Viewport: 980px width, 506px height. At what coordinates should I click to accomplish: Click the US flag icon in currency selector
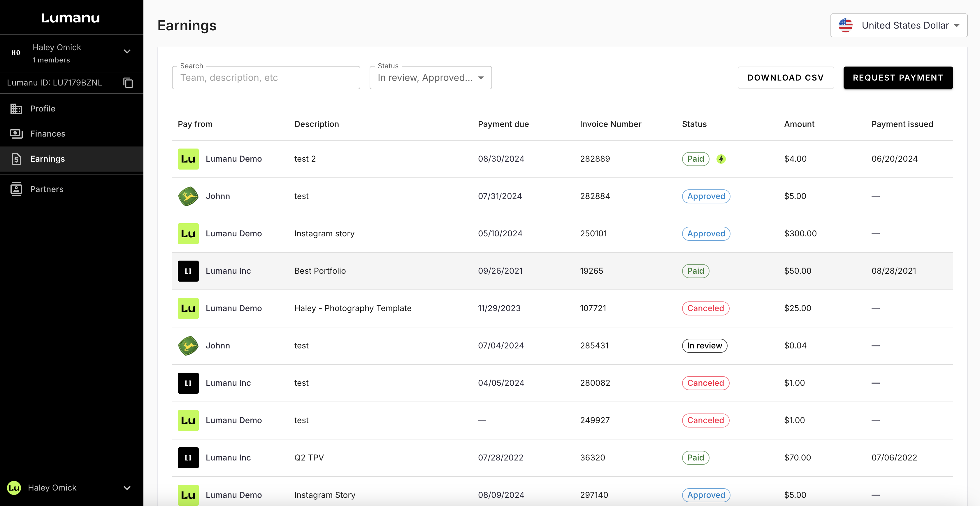[845, 25]
